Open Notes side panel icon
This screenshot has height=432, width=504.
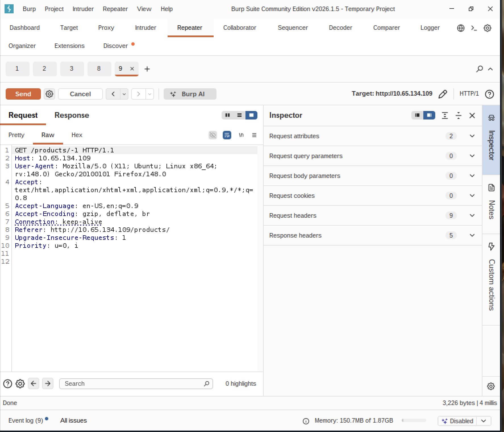coord(491,188)
